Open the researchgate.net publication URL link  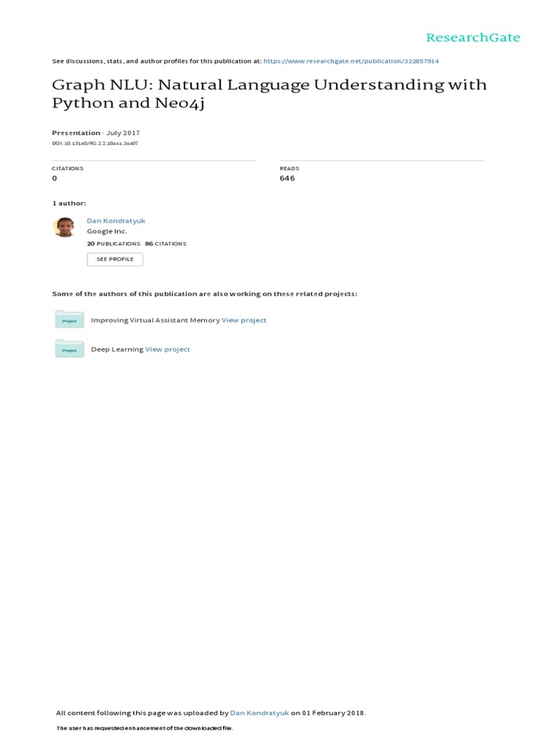point(351,61)
